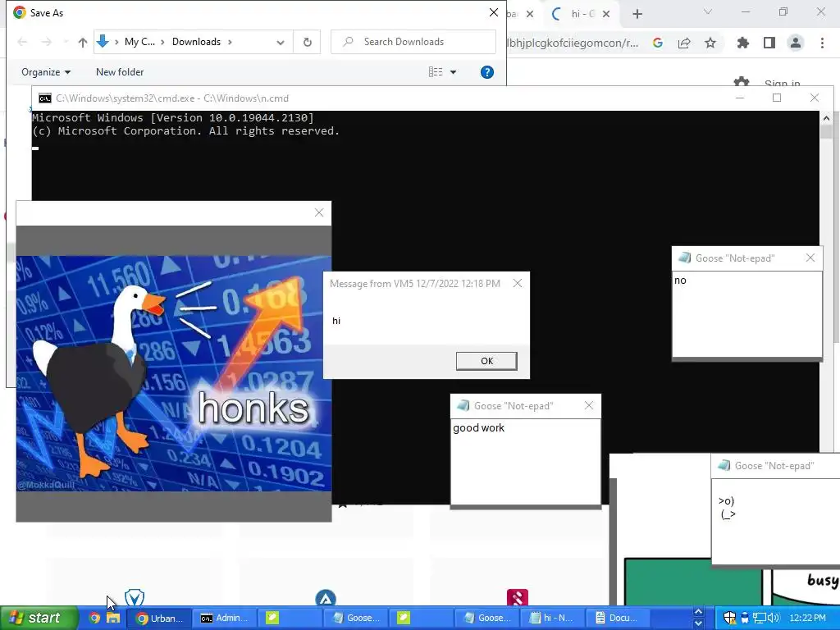Viewport: 840px width, 630px height.
Task: Open the Organize dropdown menu
Action: tap(46, 72)
